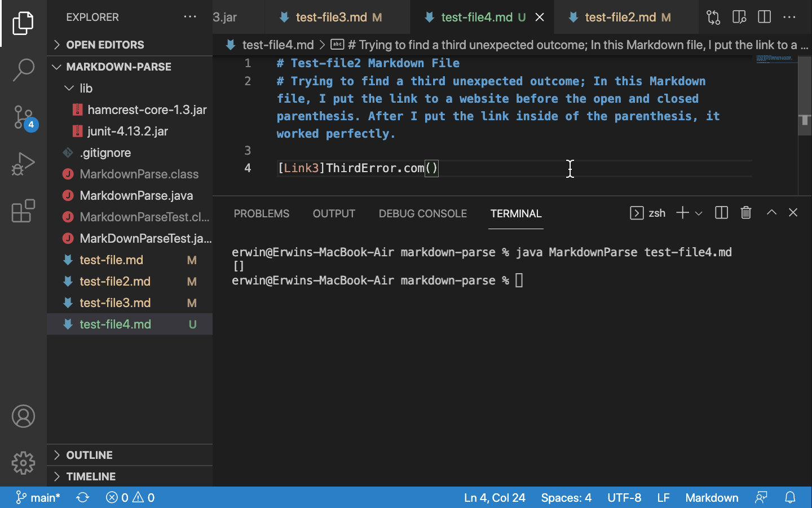Click breadcrumb chevron after test-file4.md

(322, 45)
